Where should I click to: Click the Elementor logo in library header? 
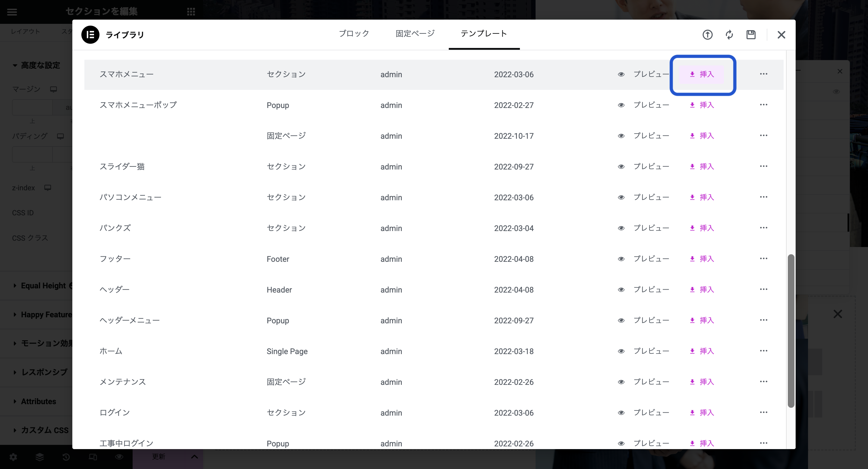90,34
